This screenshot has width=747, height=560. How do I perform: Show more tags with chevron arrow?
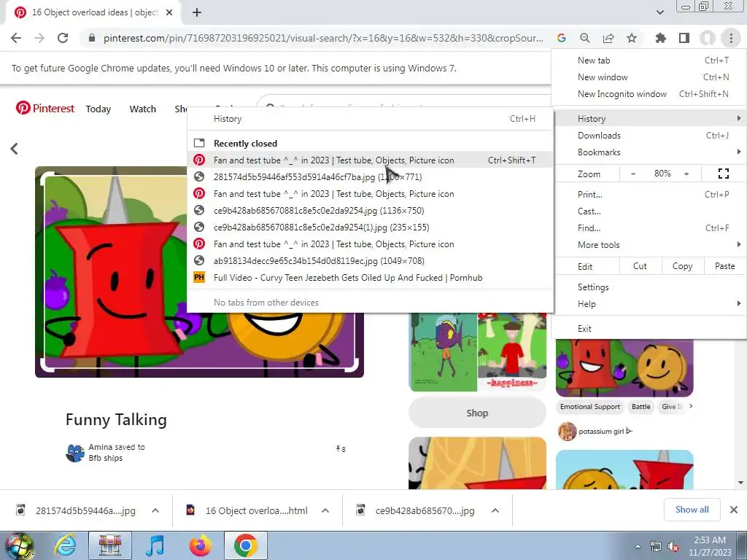tap(691, 406)
